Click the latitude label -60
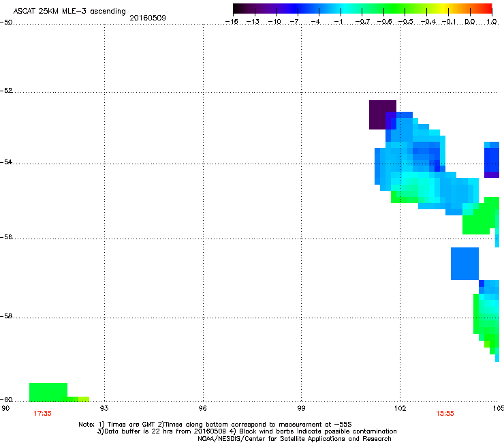This screenshot has width=504, height=443. (6, 399)
